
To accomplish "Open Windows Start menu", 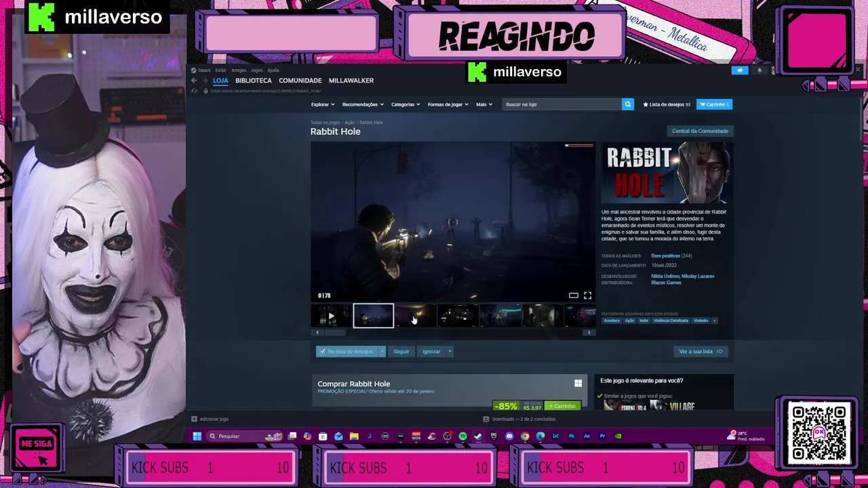I will tap(197, 436).
